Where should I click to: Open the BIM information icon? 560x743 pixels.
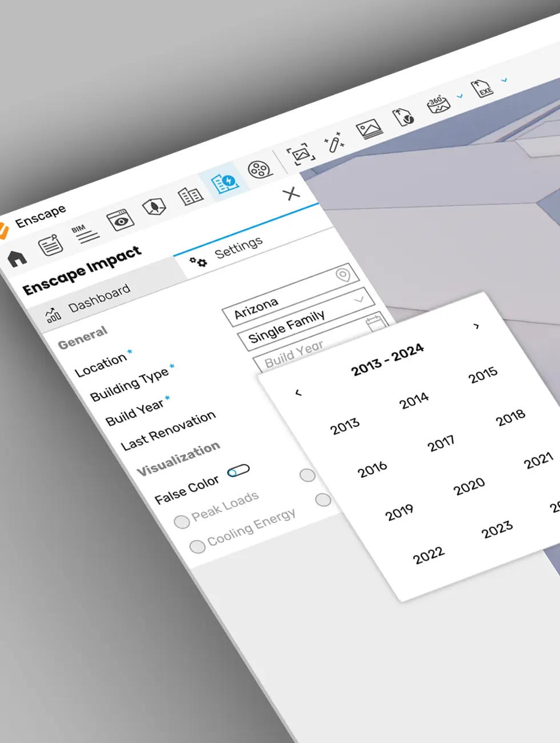tap(85, 233)
